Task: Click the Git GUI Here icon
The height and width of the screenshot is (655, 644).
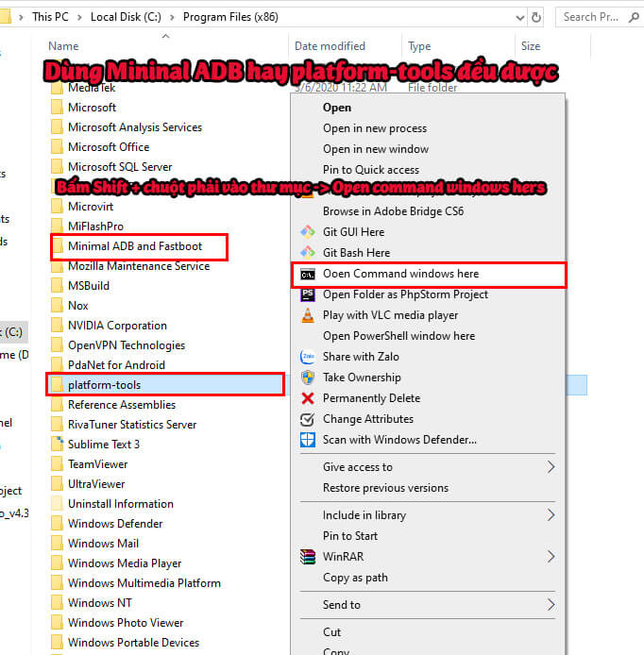Action: pos(307,232)
